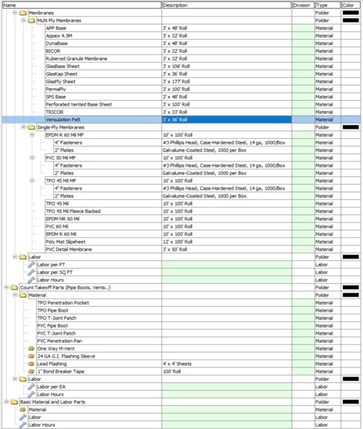Sort by the Description column header
This screenshot has height=429, width=363.
[227, 5]
